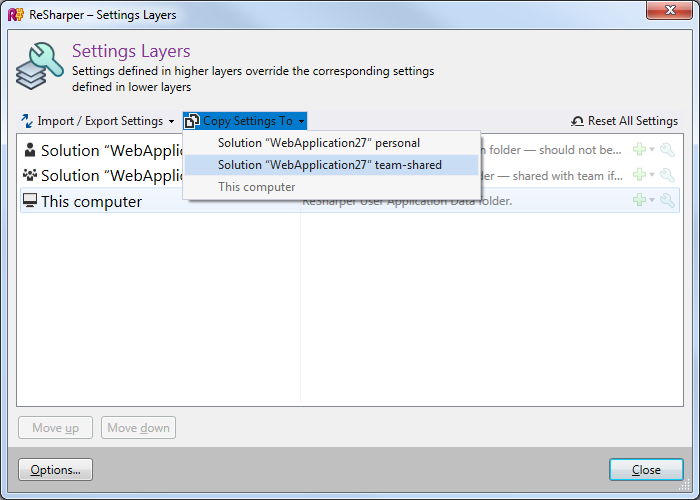The height and width of the screenshot is (500, 700).
Task: Select the This computer layer row
Action: tap(350, 200)
